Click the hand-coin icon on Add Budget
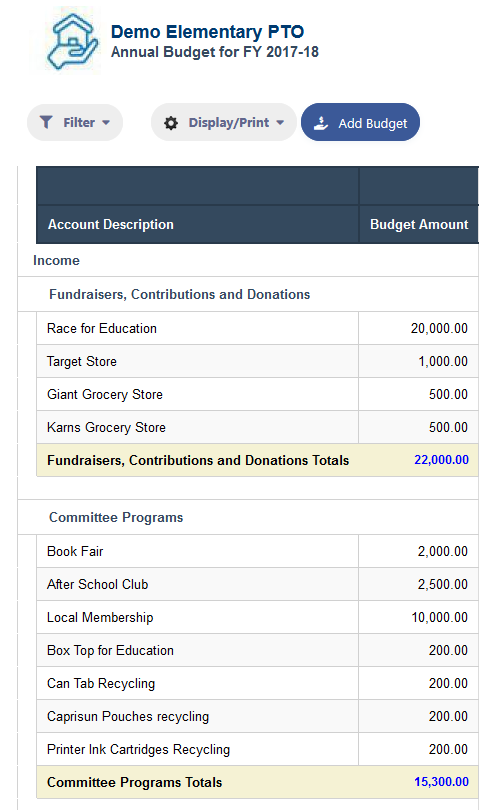Image resolution: width=497 pixels, height=810 pixels. point(321,123)
